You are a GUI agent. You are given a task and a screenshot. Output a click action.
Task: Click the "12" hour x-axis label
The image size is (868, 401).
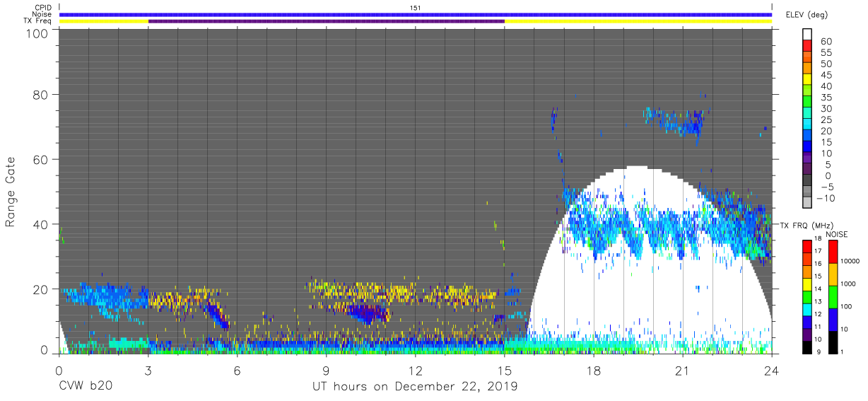416,370
